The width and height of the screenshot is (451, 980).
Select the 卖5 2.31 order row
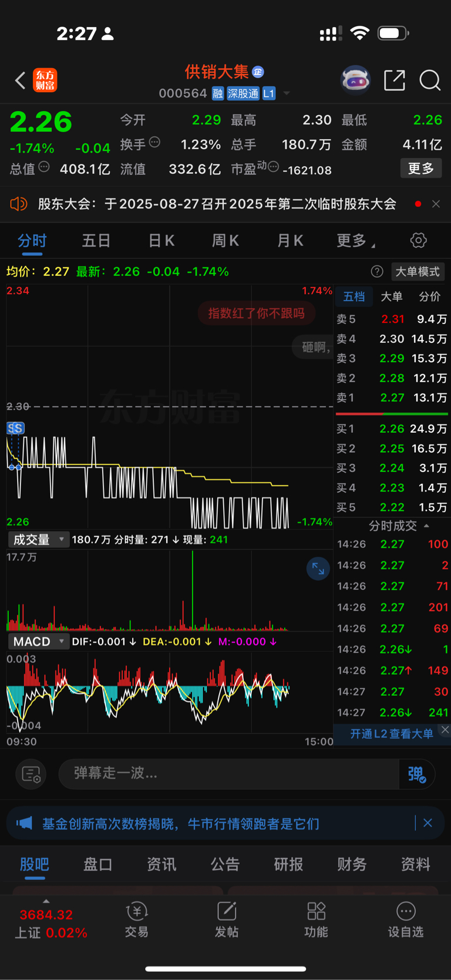(392, 319)
